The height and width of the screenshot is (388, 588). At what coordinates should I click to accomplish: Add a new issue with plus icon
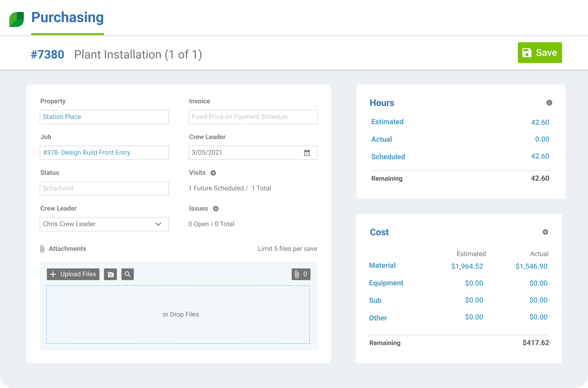pos(216,209)
